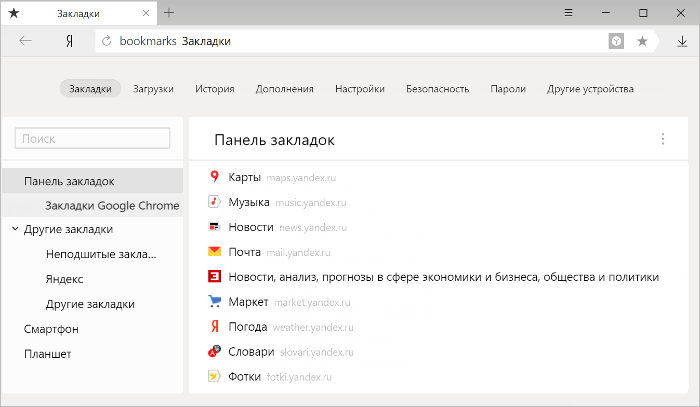This screenshot has height=407, width=700.
Task: Click the bookmark star in address bar
Action: click(642, 42)
